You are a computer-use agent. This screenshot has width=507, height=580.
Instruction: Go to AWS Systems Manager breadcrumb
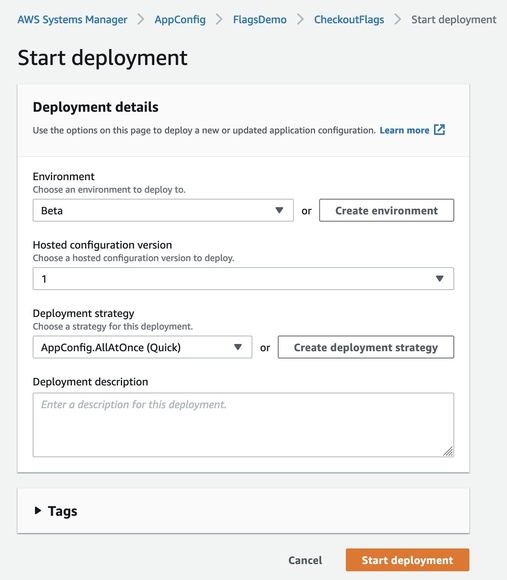[x=72, y=19]
